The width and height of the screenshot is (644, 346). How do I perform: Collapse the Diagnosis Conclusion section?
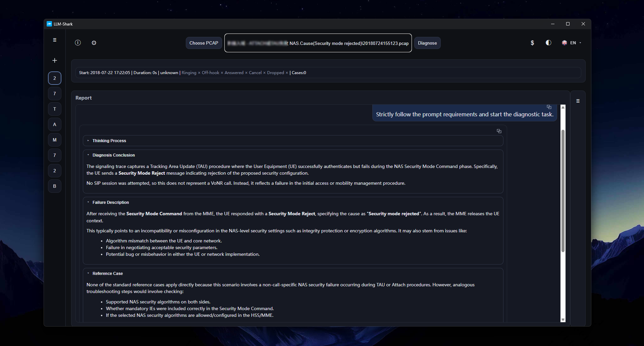[113, 155]
